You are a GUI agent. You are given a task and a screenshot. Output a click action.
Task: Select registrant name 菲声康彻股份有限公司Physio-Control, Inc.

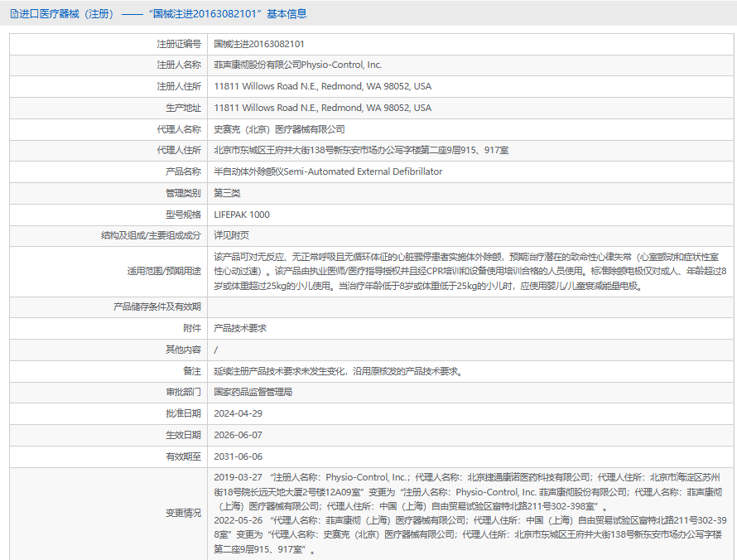click(x=297, y=65)
